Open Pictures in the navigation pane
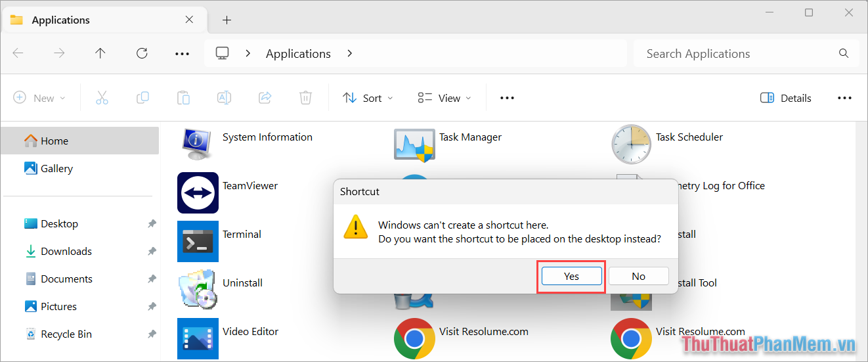The width and height of the screenshot is (868, 362). tap(79, 306)
